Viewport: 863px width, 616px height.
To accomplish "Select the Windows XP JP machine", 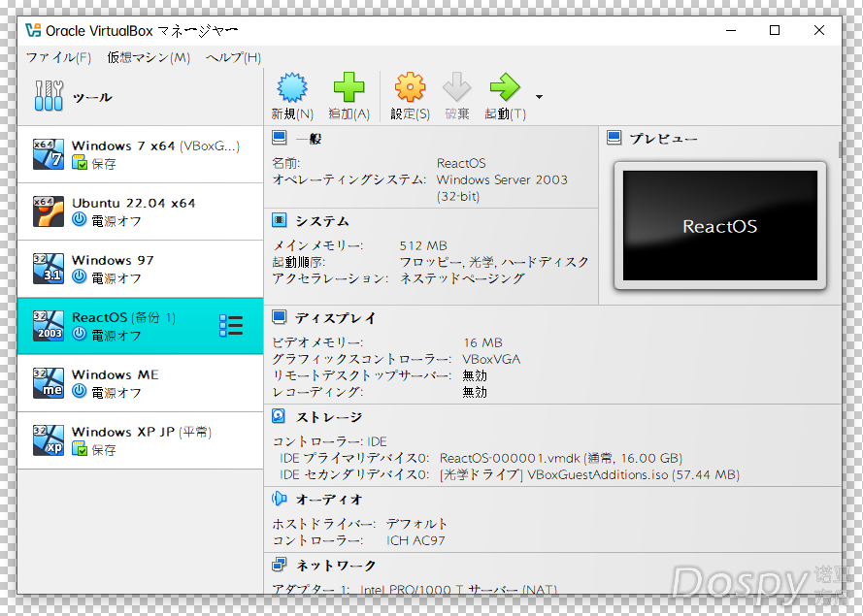I will 141,440.
